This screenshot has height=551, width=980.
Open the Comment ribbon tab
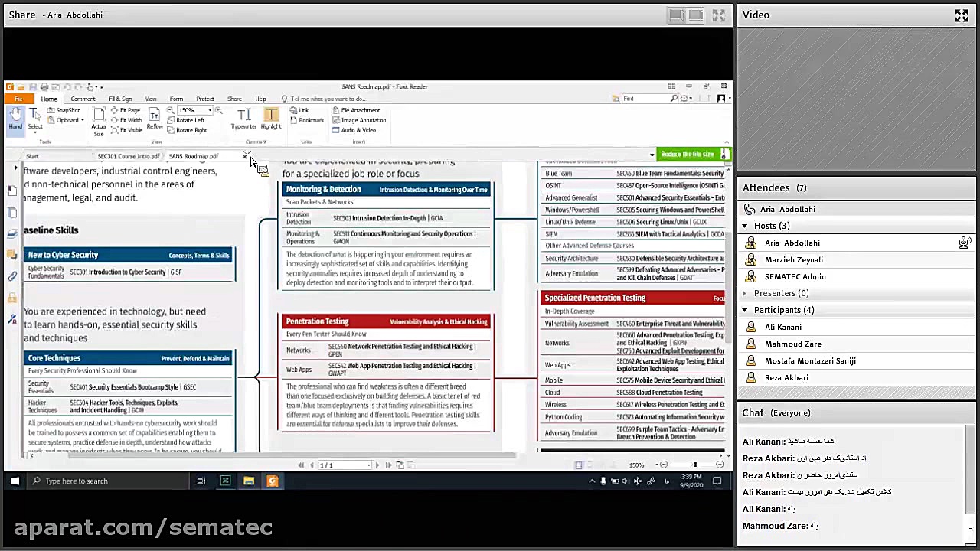pos(83,99)
